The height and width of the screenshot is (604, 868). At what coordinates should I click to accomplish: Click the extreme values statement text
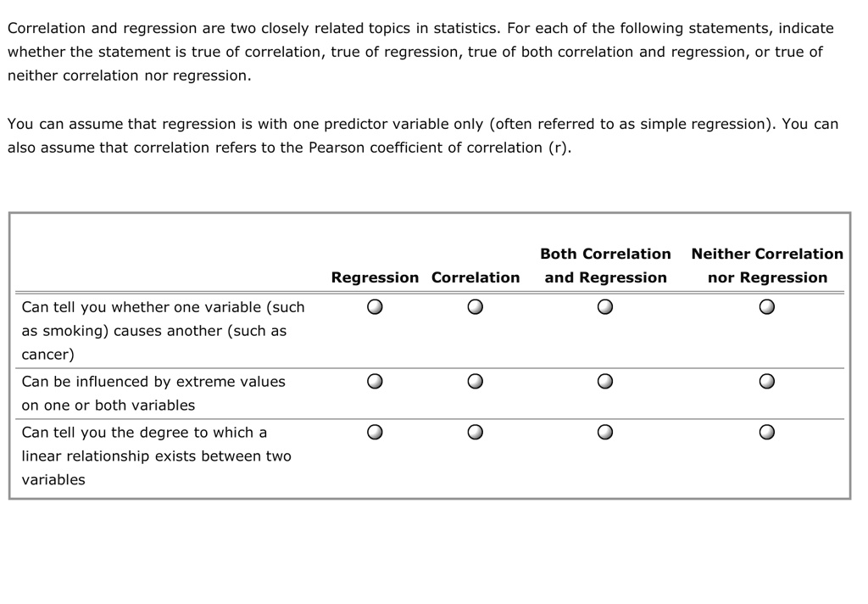(x=153, y=393)
